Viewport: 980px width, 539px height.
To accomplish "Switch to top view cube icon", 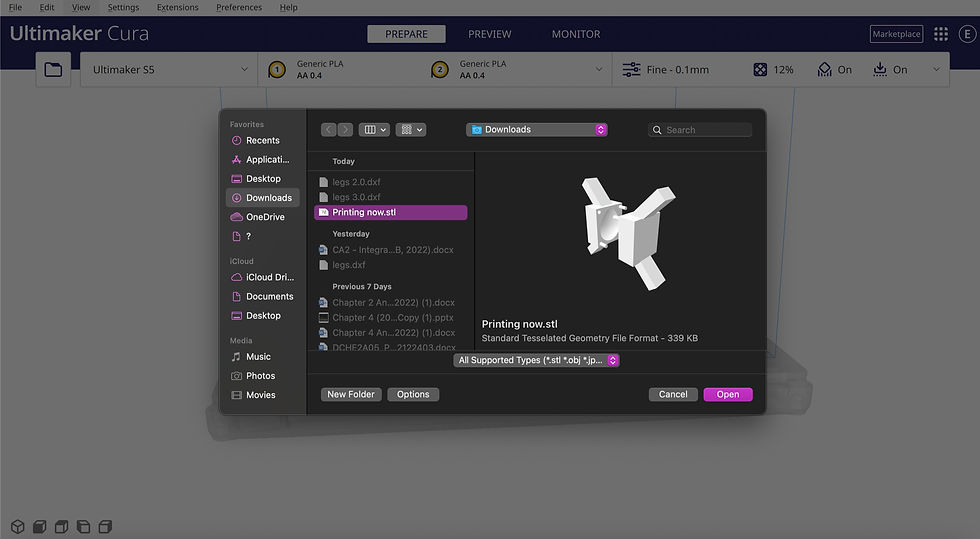I will click(x=61, y=526).
